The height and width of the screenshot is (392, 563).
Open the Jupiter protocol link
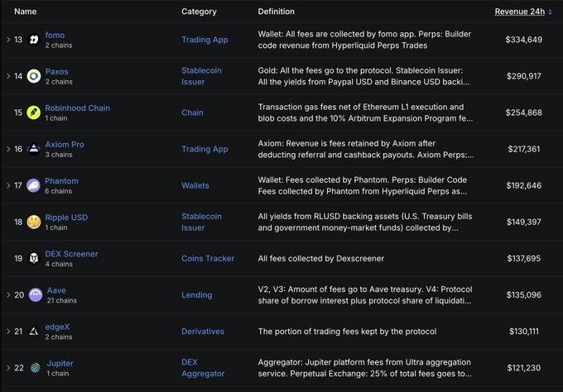coord(60,363)
